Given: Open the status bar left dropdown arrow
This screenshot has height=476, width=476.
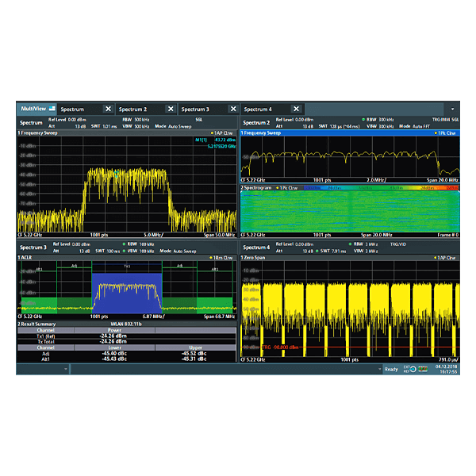Looking at the screenshot, I should click(x=66, y=369).
